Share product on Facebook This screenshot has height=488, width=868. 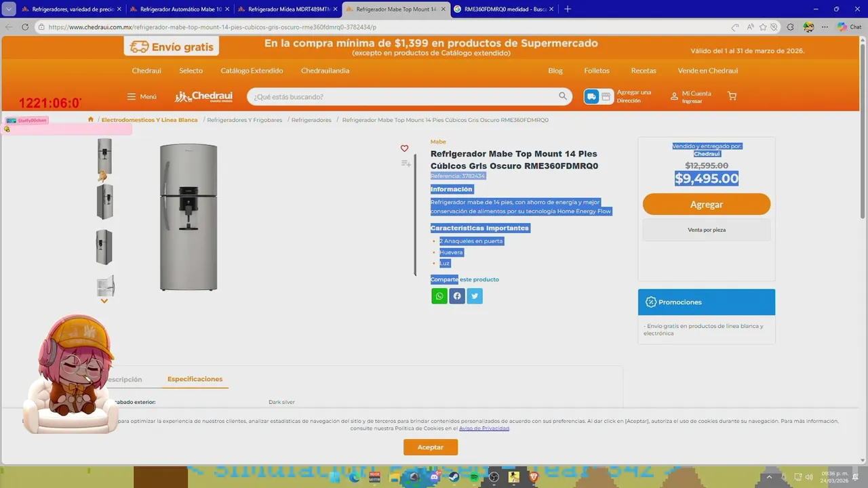point(457,296)
